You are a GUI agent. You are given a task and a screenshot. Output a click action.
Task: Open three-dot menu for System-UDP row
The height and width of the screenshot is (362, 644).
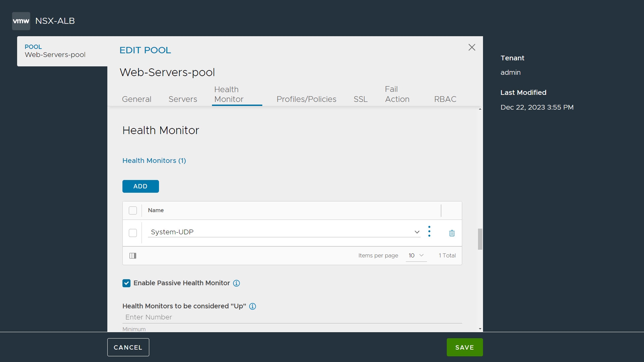(x=429, y=232)
